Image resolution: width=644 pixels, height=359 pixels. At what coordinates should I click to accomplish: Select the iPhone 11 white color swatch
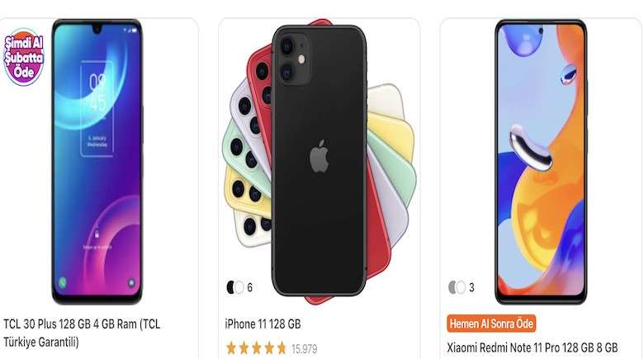pos(239,287)
